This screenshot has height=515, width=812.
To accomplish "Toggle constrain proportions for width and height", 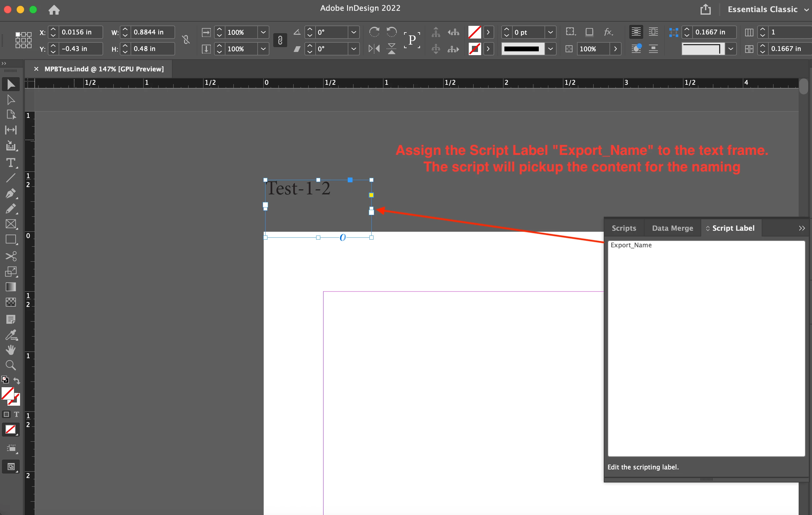I will point(186,40).
